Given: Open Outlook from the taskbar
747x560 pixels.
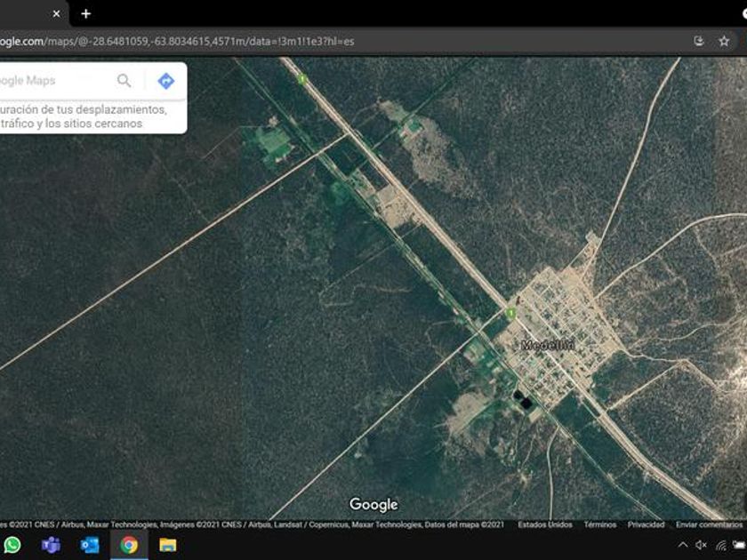Looking at the screenshot, I should coord(90,545).
